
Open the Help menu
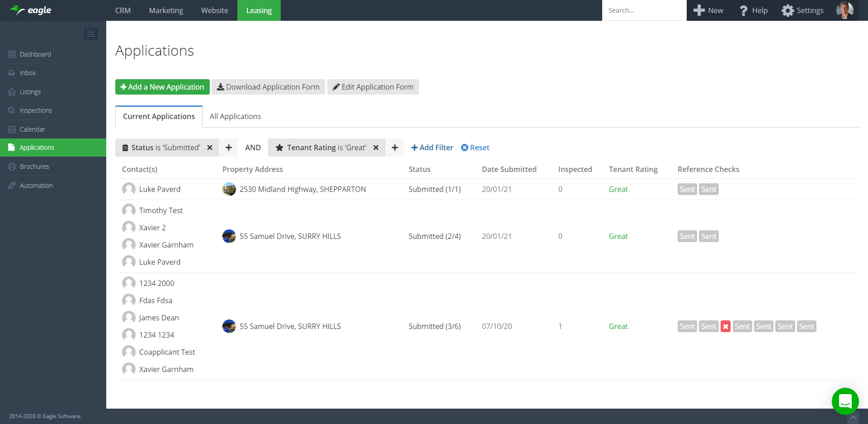tap(753, 10)
